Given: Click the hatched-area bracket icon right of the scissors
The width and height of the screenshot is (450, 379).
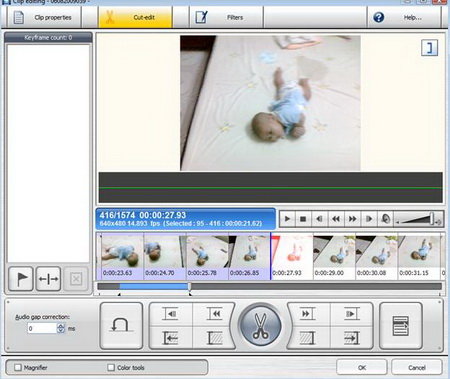Looking at the screenshot, I should tap(307, 338).
